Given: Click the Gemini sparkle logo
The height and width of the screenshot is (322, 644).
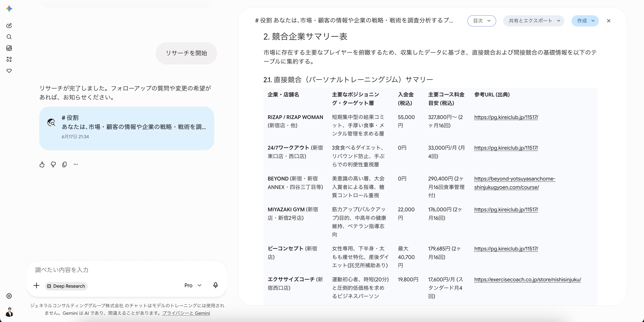Looking at the screenshot, I should pyautogui.click(x=9, y=9).
